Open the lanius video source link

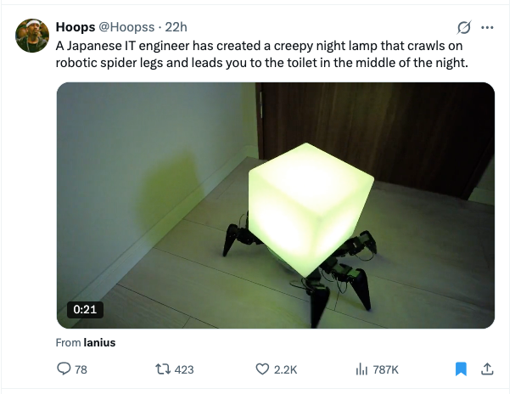point(99,342)
